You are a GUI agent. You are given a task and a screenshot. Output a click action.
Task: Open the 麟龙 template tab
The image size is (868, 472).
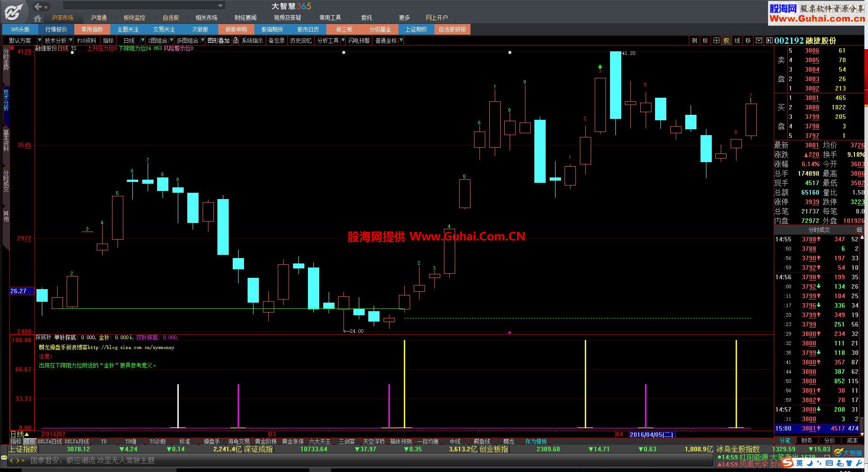click(509, 441)
